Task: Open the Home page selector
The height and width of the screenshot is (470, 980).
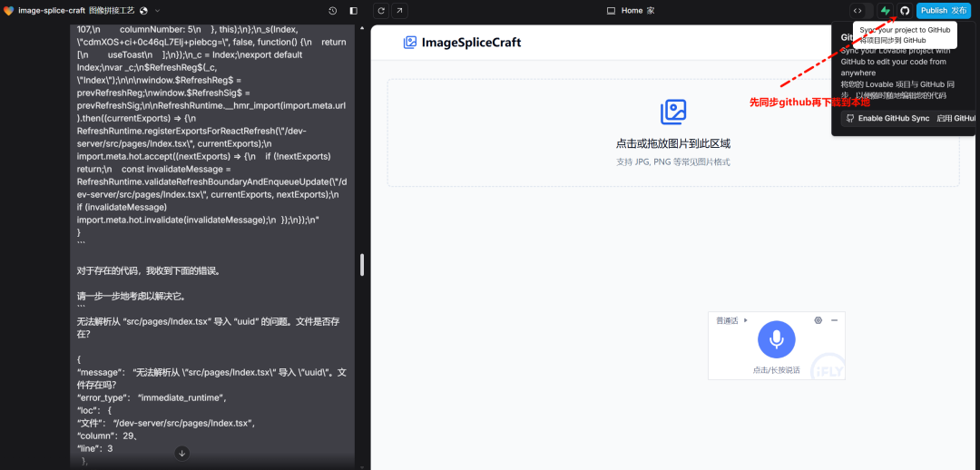Action: click(x=631, y=11)
